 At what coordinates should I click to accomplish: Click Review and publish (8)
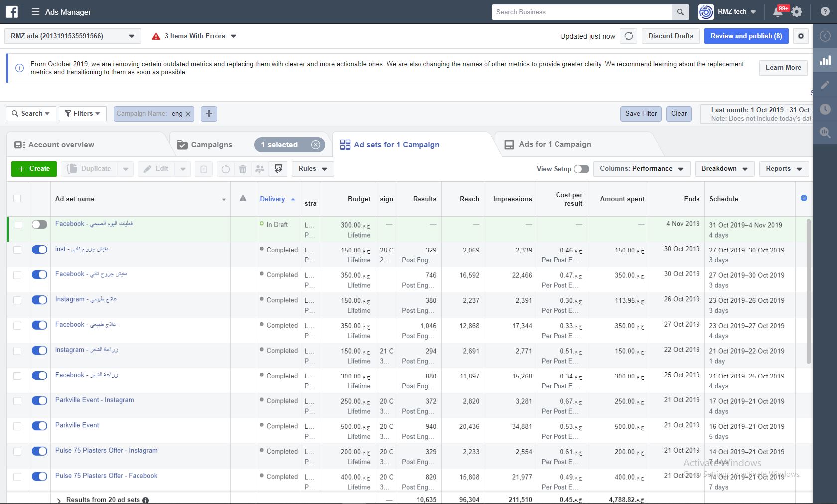click(x=746, y=36)
